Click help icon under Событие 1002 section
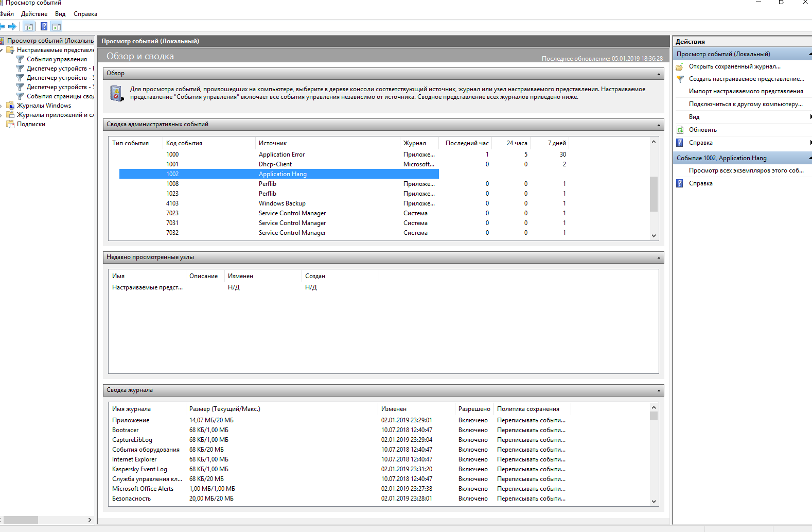Viewport: 812px width, 532px height. pos(680,183)
